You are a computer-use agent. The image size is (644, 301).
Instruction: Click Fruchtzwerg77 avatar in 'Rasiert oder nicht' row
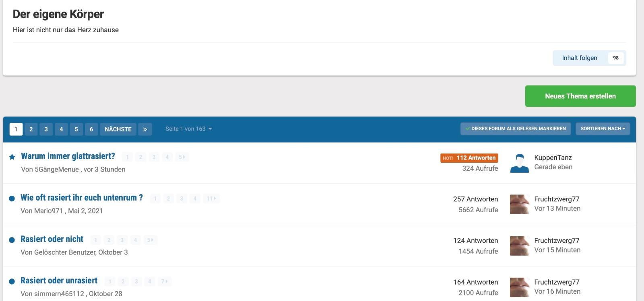[x=519, y=246]
